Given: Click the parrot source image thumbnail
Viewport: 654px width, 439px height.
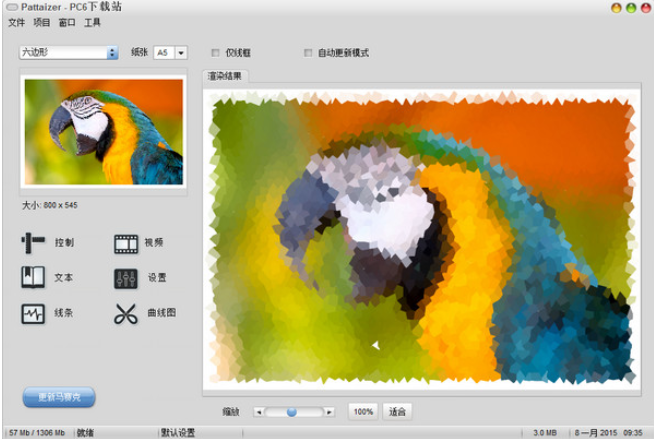Looking at the screenshot, I should coord(103,132).
